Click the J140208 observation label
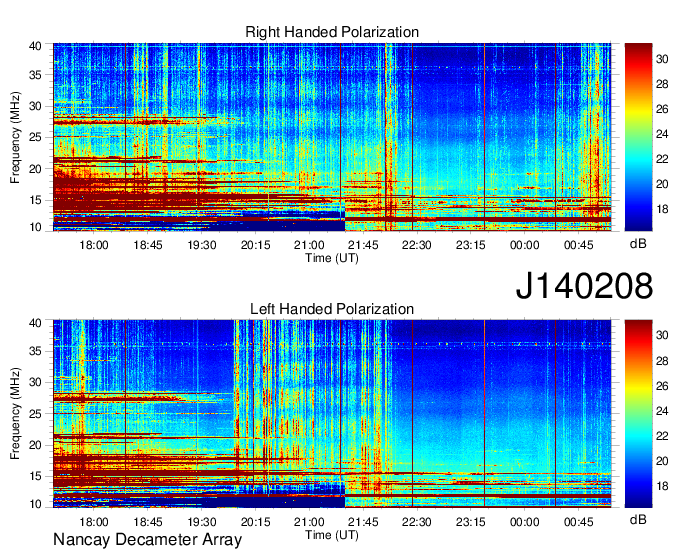Screen dimensions: 680x552 tap(584, 285)
